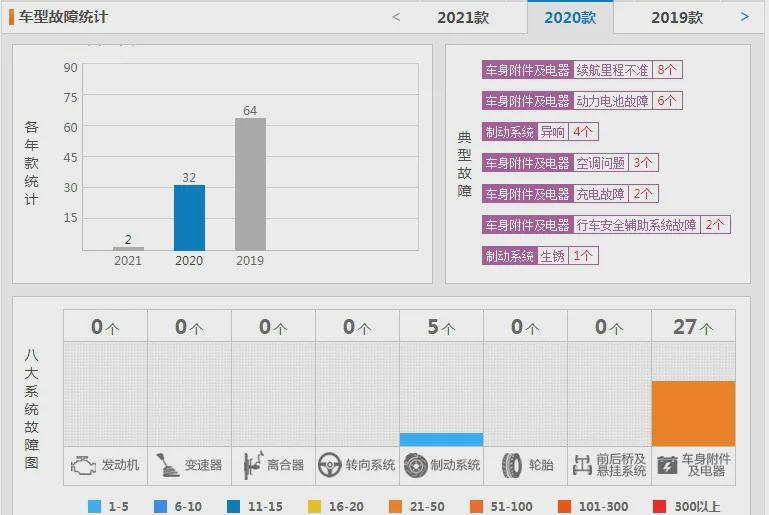Image resolution: width=769 pixels, height=515 pixels.
Task: Click the light blue 制动系统 fault bar
Action: click(441, 439)
